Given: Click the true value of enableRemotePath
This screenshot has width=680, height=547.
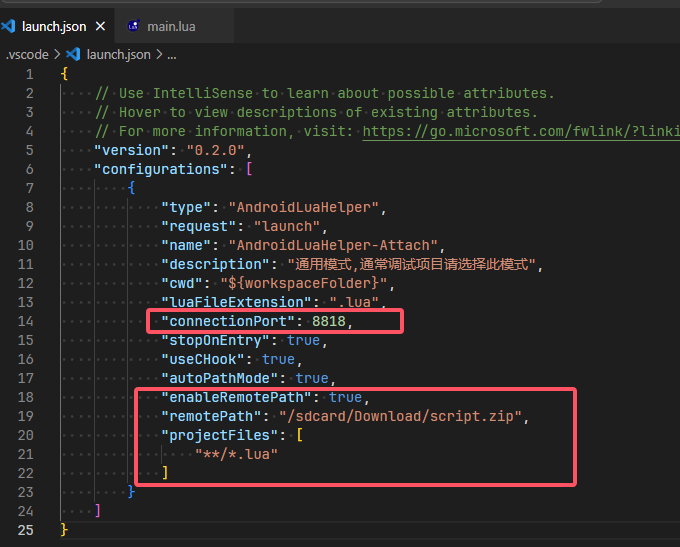Looking at the screenshot, I should (346, 397).
